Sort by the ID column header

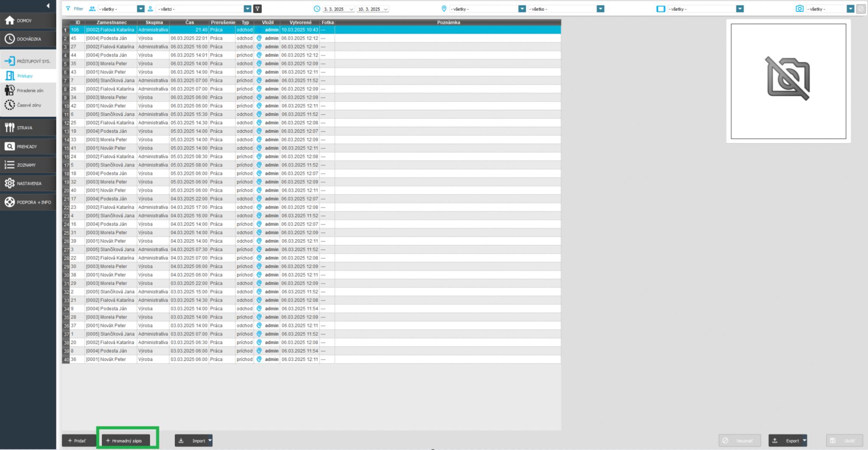pos(78,22)
